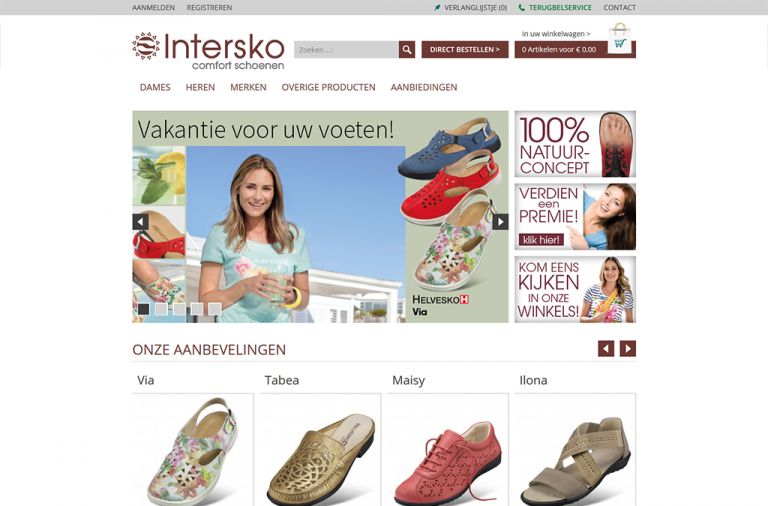The height and width of the screenshot is (506, 768).
Task: Select the first slide indicator dot
Action: [x=144, y=309]
